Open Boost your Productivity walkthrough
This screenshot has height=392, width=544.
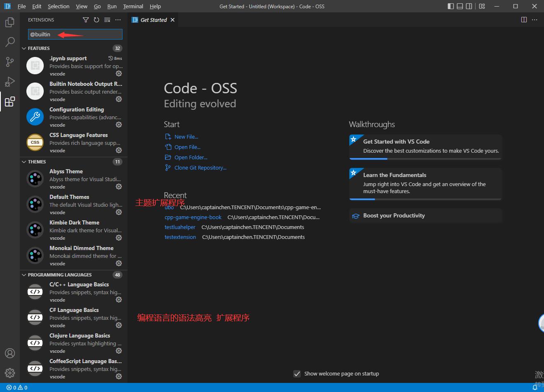point(426,215)
